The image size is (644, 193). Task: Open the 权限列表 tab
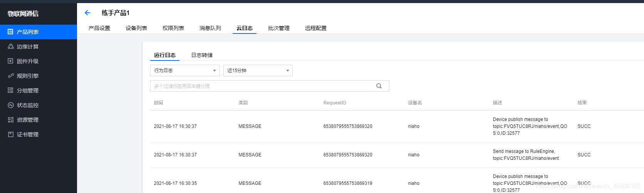(x=173, y=28)
